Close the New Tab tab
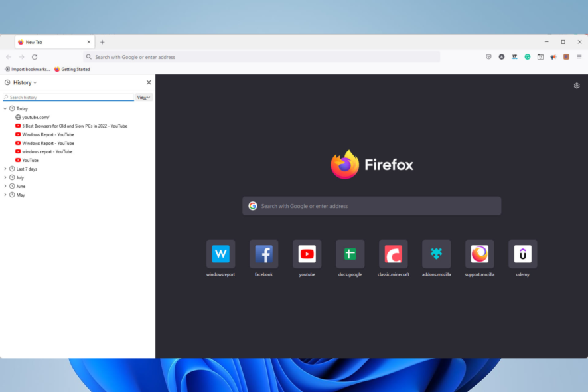Viewport: 588px width, 392px height. click(x=89, y=42)
